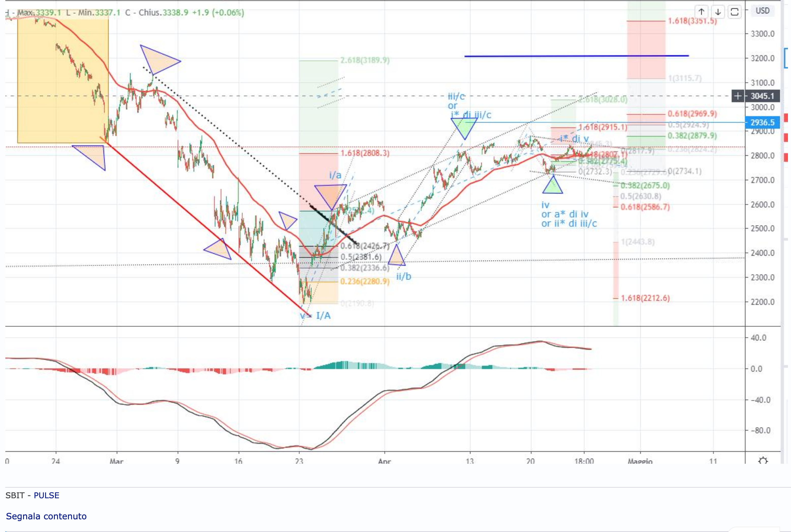The height and width of the screenshot is (532, 791).
Task: Click Fibonacci level 1.618(2915.1)
Action: click(x=603, y=127)
